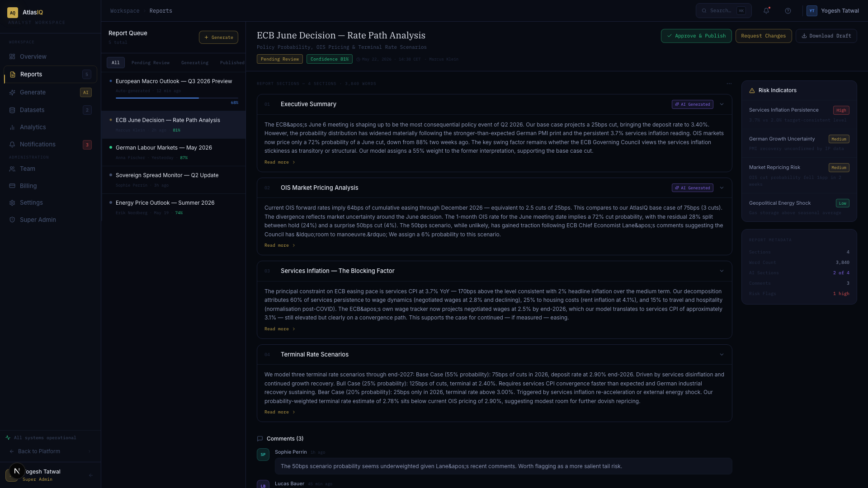Viewport: 868px width, 488px height.
Task: Click European Macro Outlook progress bar
Action: coord(177,98)
